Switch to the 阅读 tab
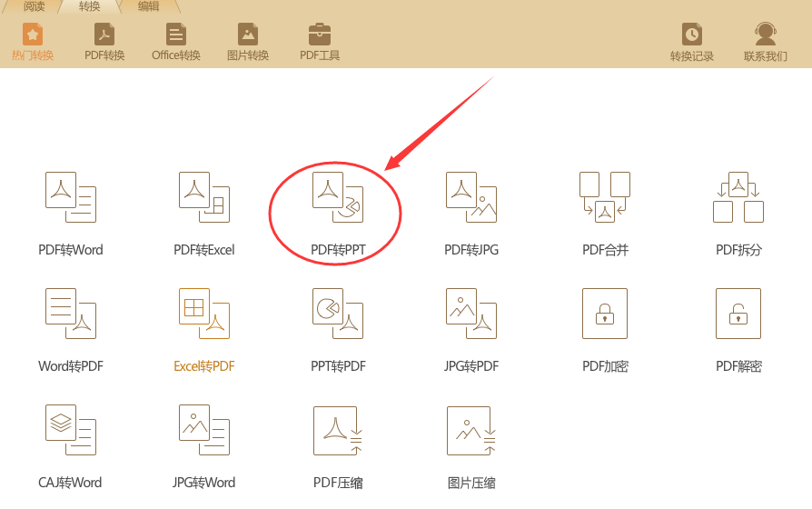812x509 pixels. [35, 6]
